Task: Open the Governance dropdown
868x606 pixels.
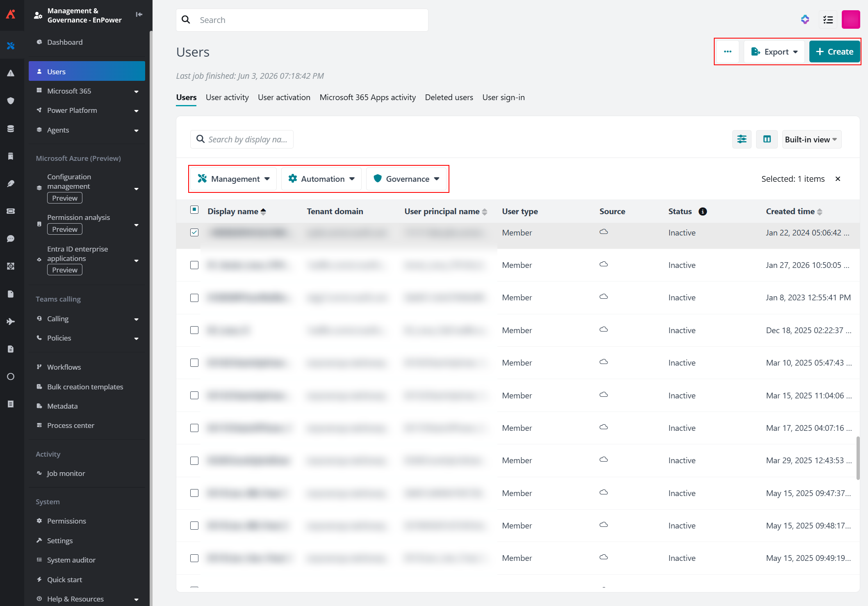Action: pos(406,179)
